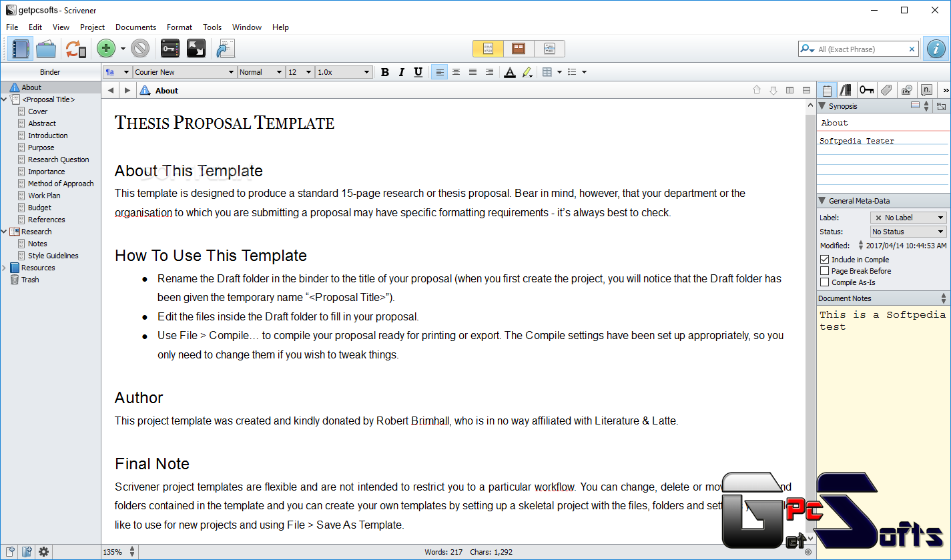This screenshot has width=951, height=560.
Task: Click the text color button
Action: 510,72
